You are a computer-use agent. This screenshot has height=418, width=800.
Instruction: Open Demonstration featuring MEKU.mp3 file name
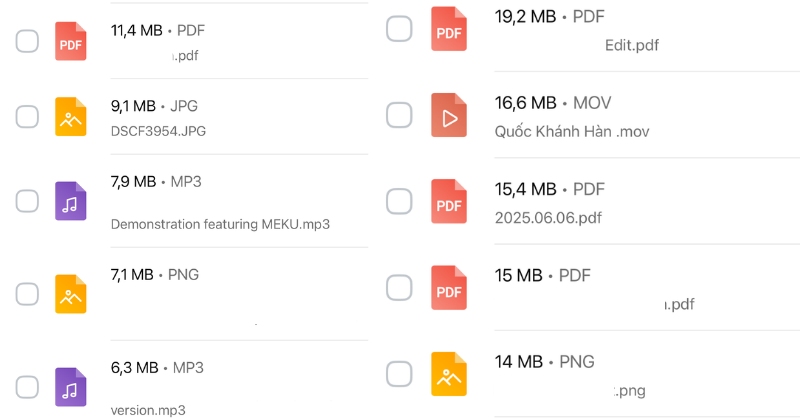[x=220, y=224]
